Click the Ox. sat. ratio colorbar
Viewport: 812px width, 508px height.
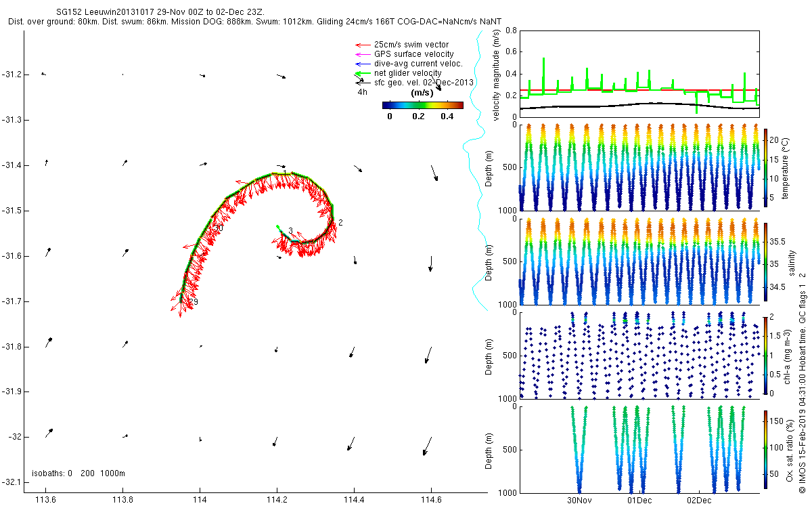click(x=766, y=449)
